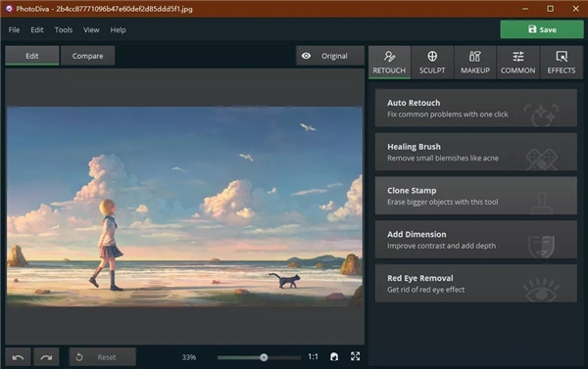The width and height of the screenshot is (588, 369).
Task: Click the undo arrow icon
Action: (x=18, y=357)
